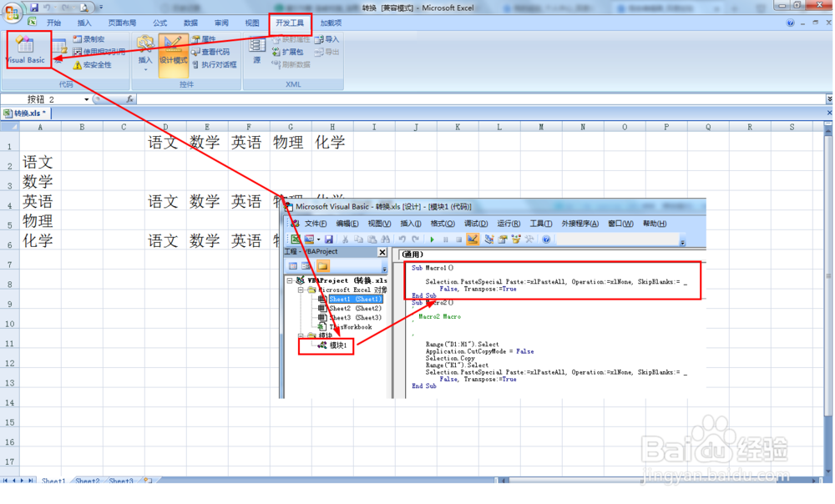Click 执行对话框 run dialog
This screenshot has height=504, width=835.
[214, 64]
